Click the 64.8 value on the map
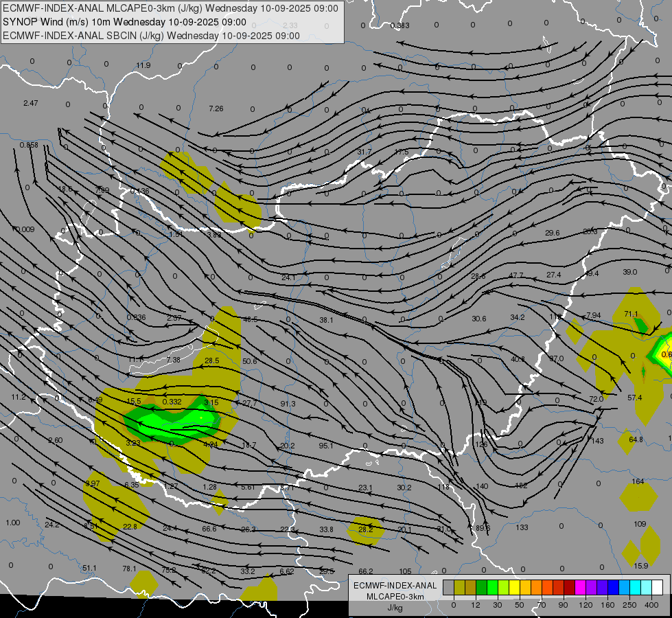 coord(636,439)
